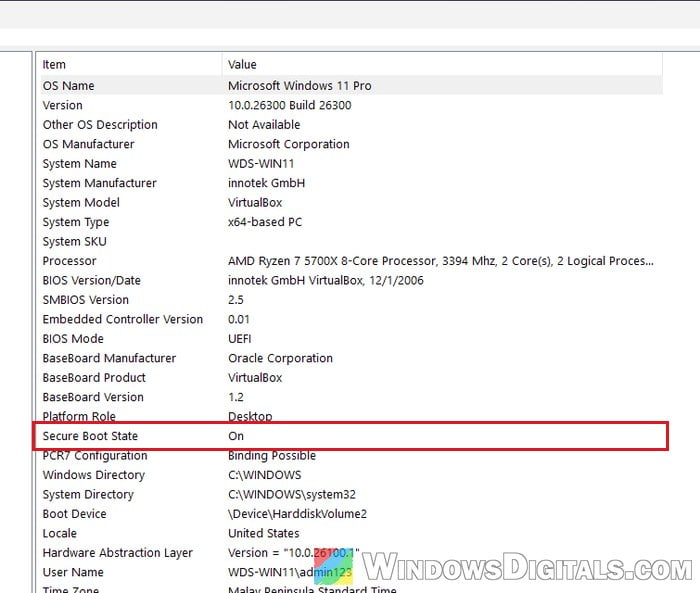Click the AMD Ryzen 7 5700X processor value
This screenshot has height=593, width=700.
pos(441,261)
